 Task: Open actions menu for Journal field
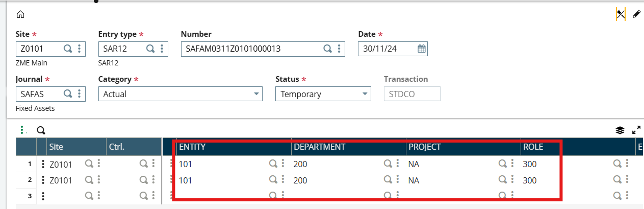pyautogui.click(x=79, y=94)
